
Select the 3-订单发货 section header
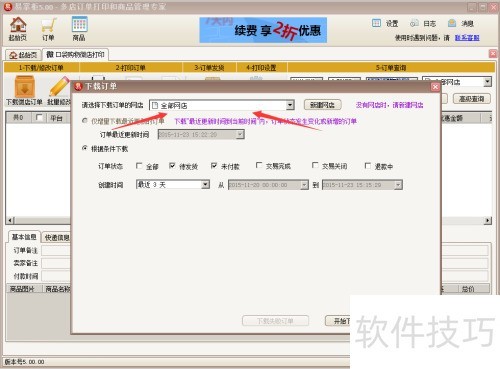click(209, 68)
